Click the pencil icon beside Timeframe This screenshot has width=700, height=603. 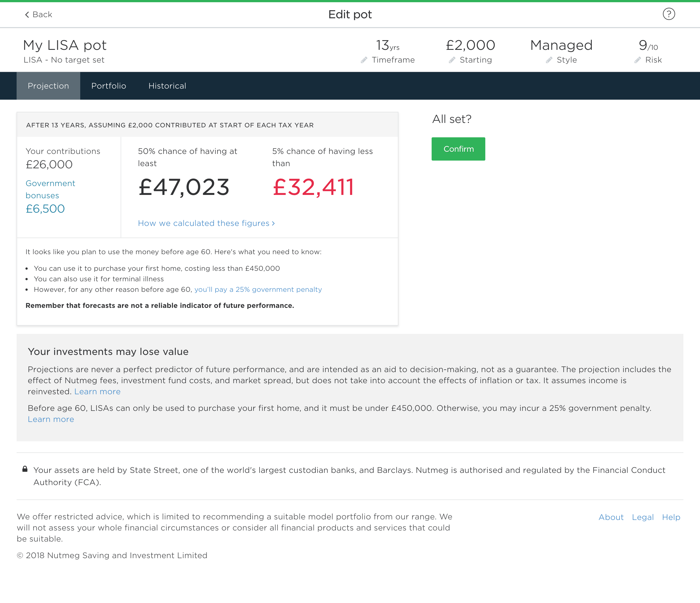click(364, 60)
